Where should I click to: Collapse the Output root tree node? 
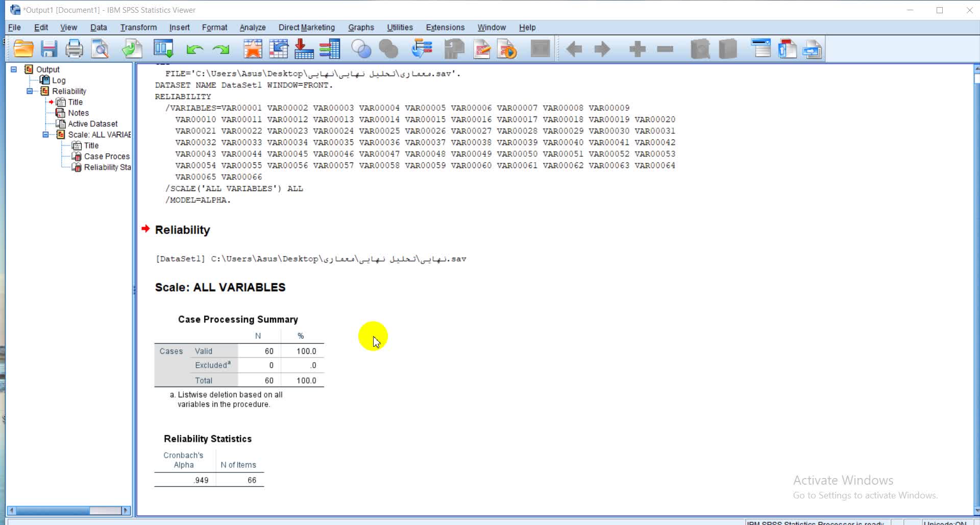coord(14,69)
